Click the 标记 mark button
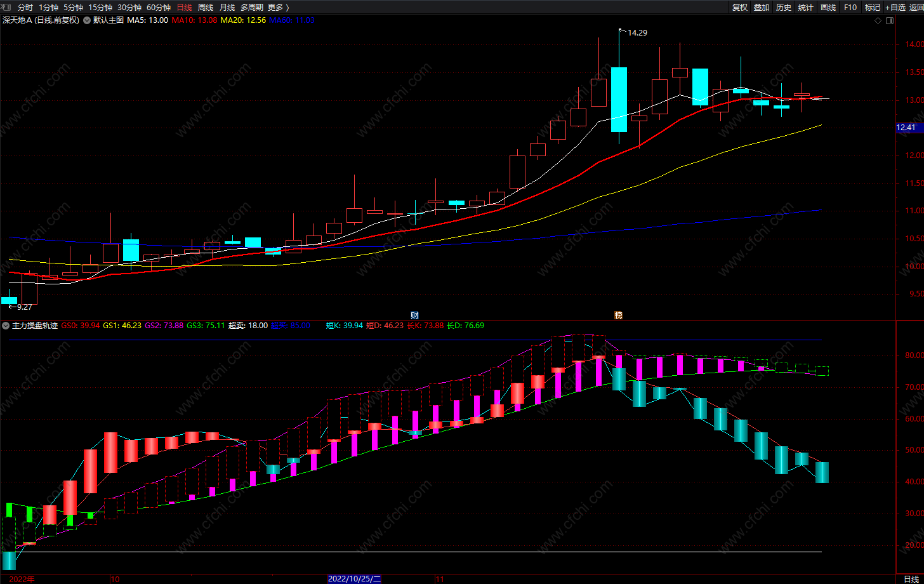 pos(873,8)
